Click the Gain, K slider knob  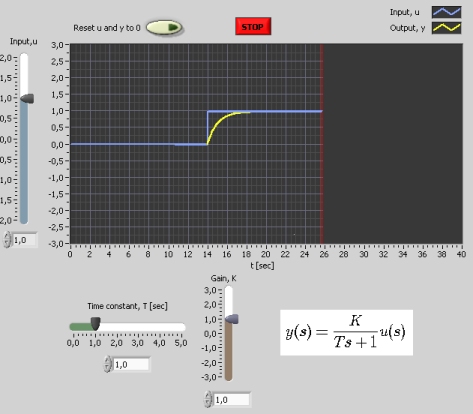(231, 319)
